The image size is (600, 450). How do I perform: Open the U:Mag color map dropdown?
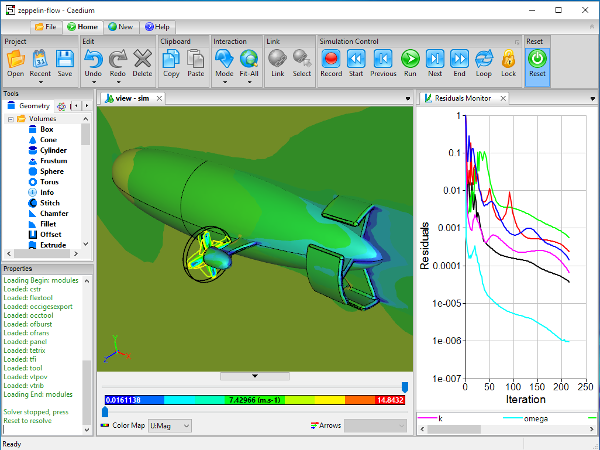pyautogui.click(x=169, y=426)
